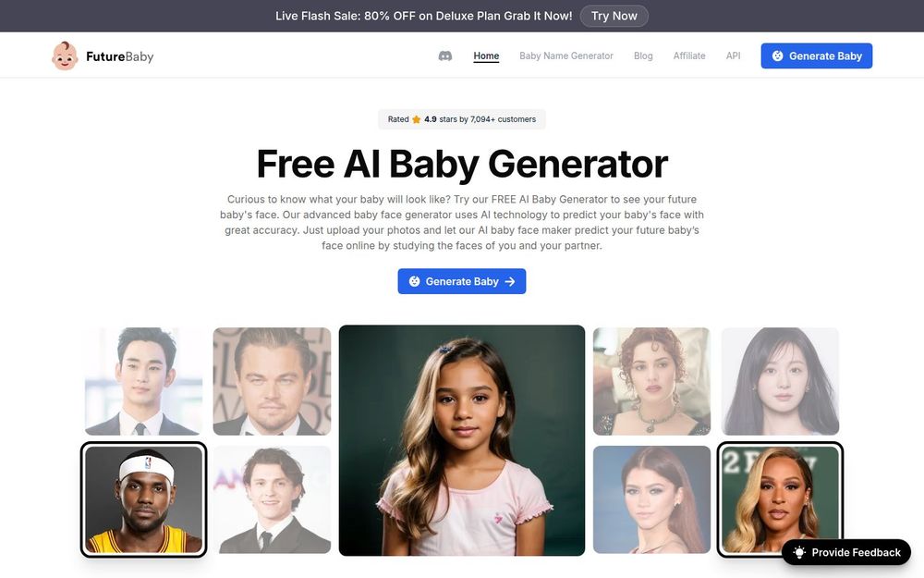Open the Discord icon link
Screen dimensions: 924x578
[445, 56]
